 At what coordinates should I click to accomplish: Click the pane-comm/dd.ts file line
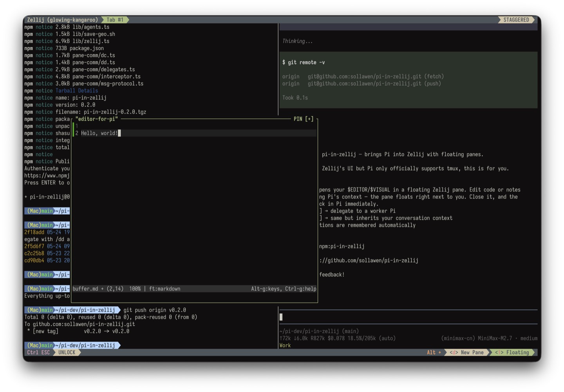pyautogui.click(x=70, y=62)
